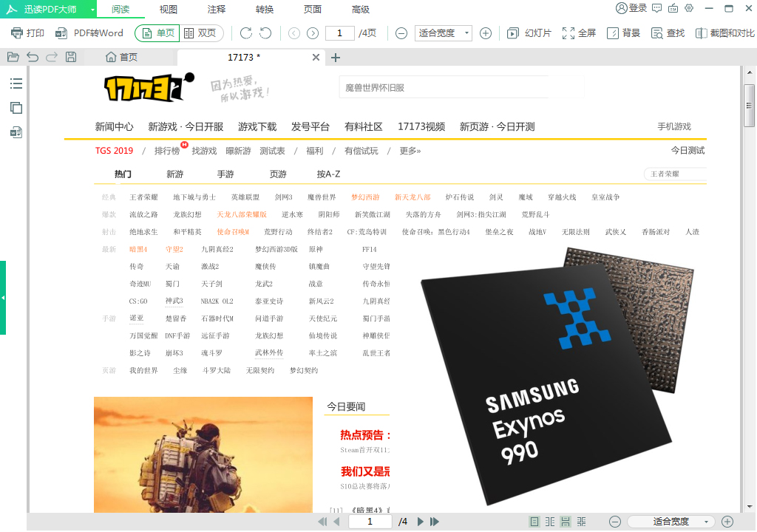This screenshot has height=532, width=757.
Task: Enable 双页 two-page view
Action: click(x=198, y=33)
